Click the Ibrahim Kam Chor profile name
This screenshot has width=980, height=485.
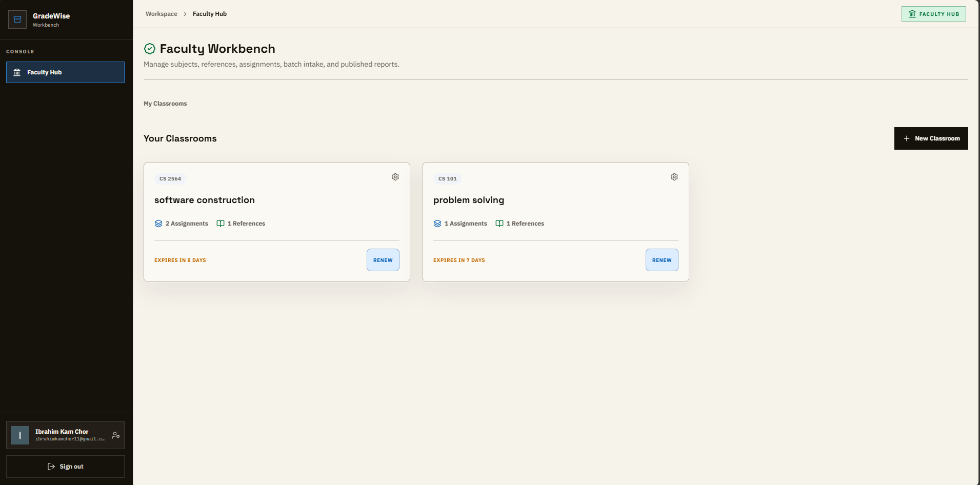pyautogui.click(x=62, y=432)
